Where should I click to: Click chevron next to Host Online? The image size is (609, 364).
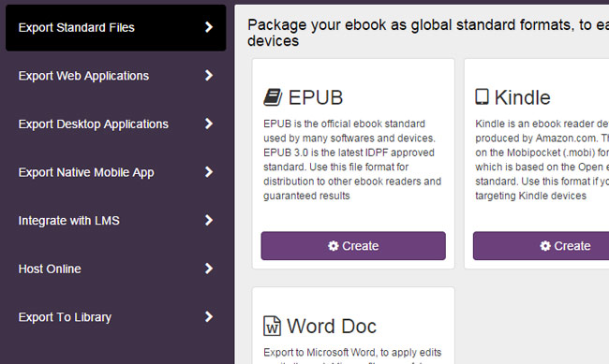click(209, 269)
